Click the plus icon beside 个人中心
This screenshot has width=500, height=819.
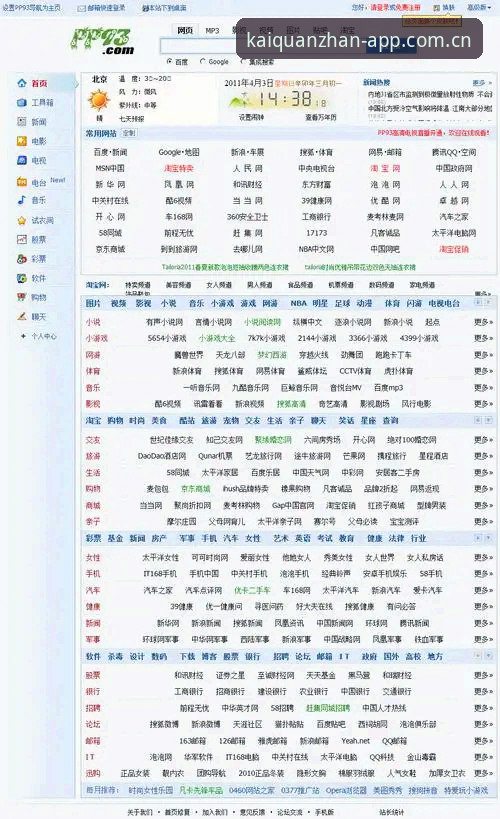[x=23, y=336]
